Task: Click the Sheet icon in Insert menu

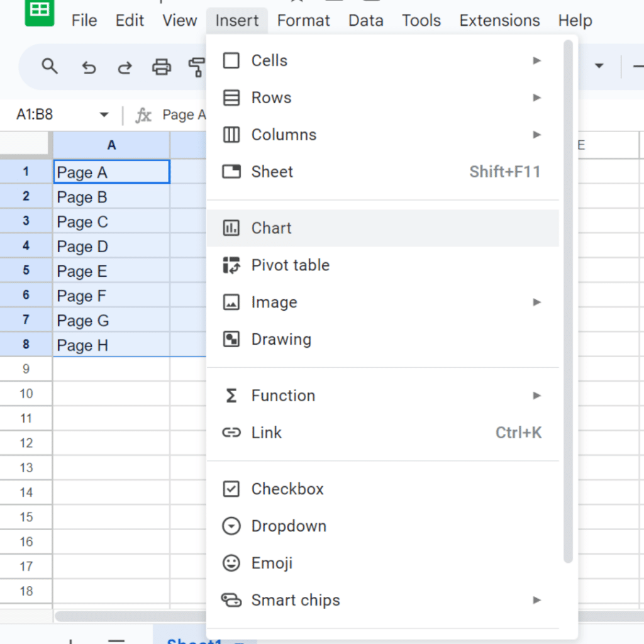Action: [231, 172]
